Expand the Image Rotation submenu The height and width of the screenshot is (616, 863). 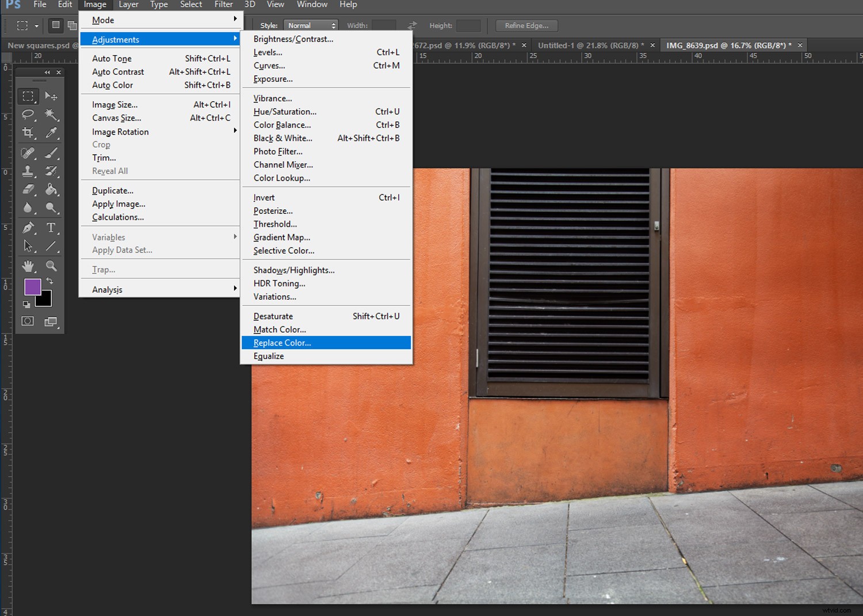120,131
